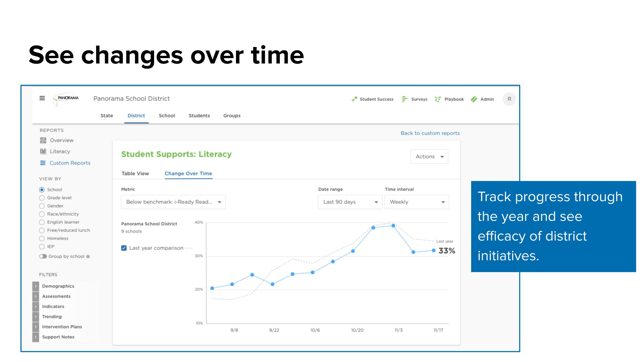Click Back to custom reports link
The width and height of the screenshot is (644, 362).
(x=430, y=133)
